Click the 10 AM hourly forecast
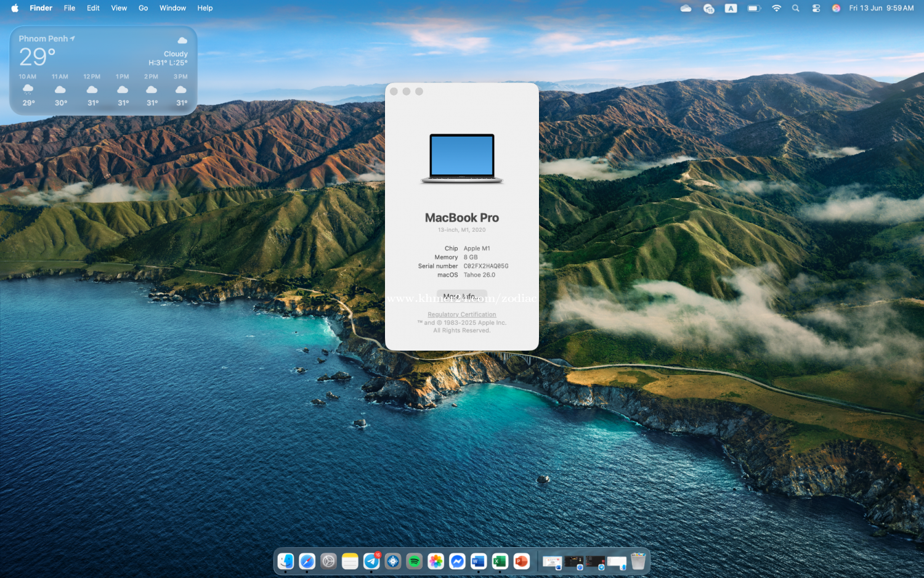 click(28, 90)
